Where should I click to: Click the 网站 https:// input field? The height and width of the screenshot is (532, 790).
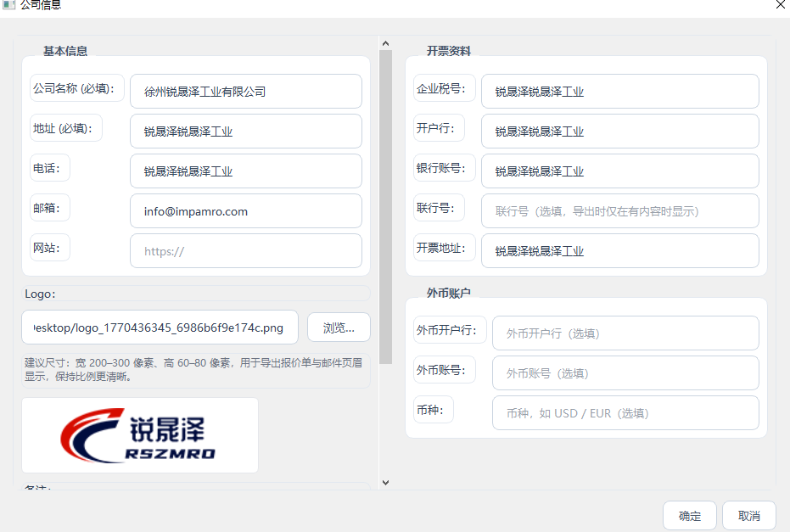(246, 250)
